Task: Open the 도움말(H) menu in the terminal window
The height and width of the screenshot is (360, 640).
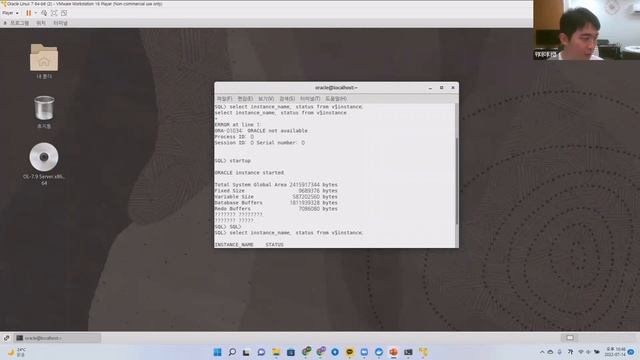Action: pos(336,99)
